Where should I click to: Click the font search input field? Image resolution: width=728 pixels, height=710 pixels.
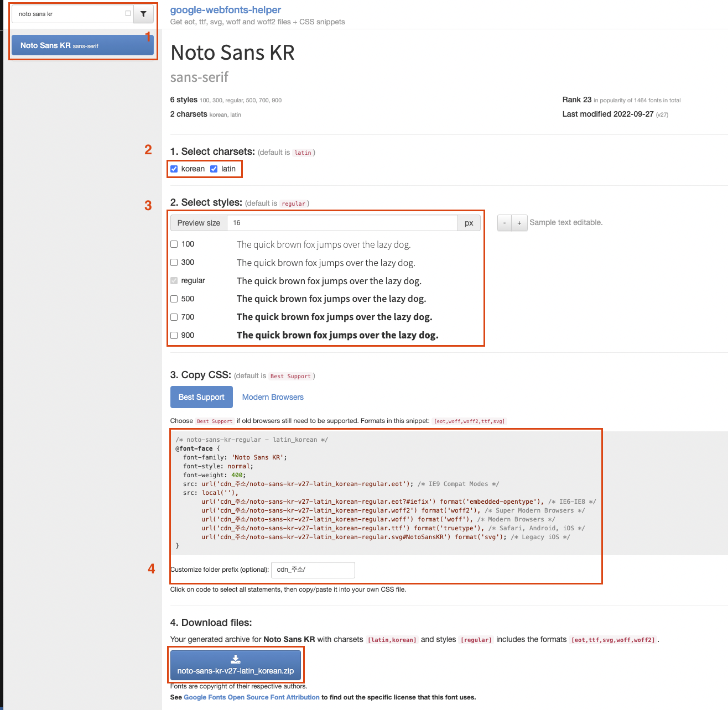72,14
